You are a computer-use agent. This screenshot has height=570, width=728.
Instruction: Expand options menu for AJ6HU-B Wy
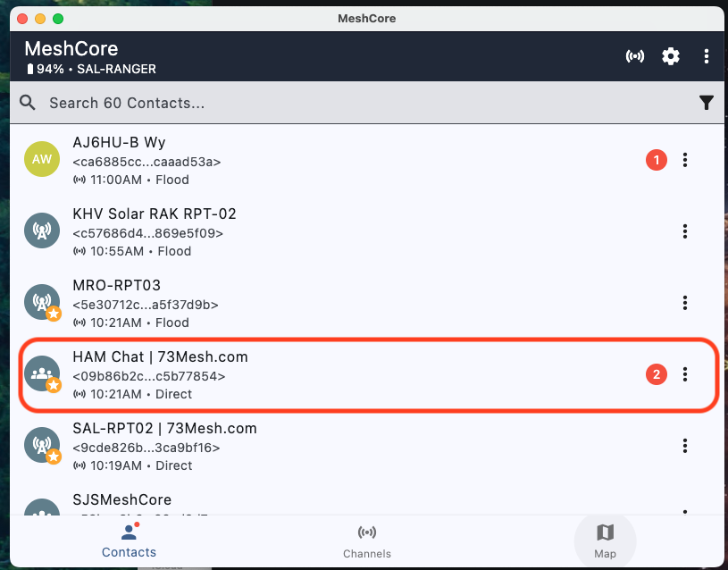tap(685, 160)
